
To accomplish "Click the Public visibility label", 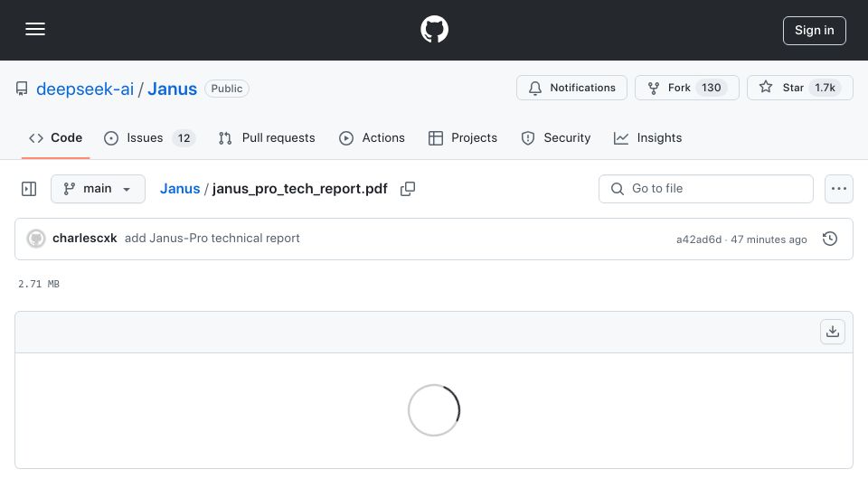I will tap(227, 89).
